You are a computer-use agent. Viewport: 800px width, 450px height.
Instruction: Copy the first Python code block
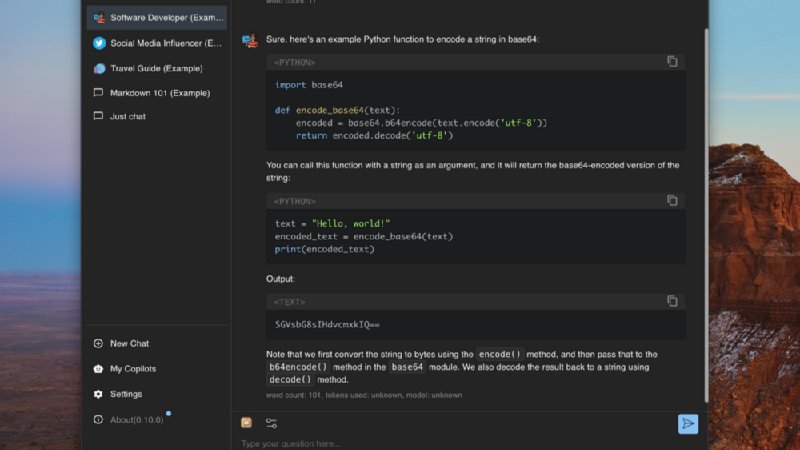point(672,61)
